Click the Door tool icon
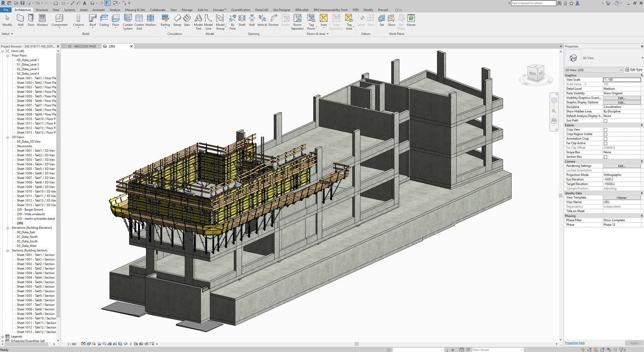The image size is (644, 352). click(31, 19)
